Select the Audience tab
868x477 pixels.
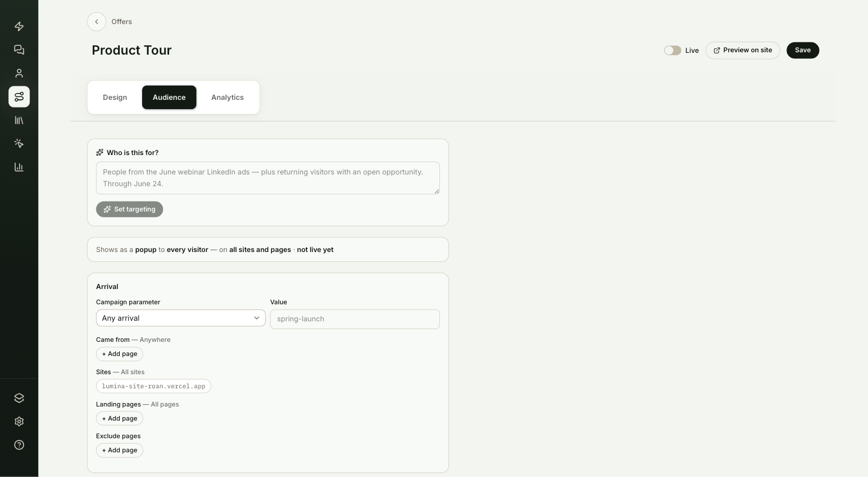[x=169, y=98]
